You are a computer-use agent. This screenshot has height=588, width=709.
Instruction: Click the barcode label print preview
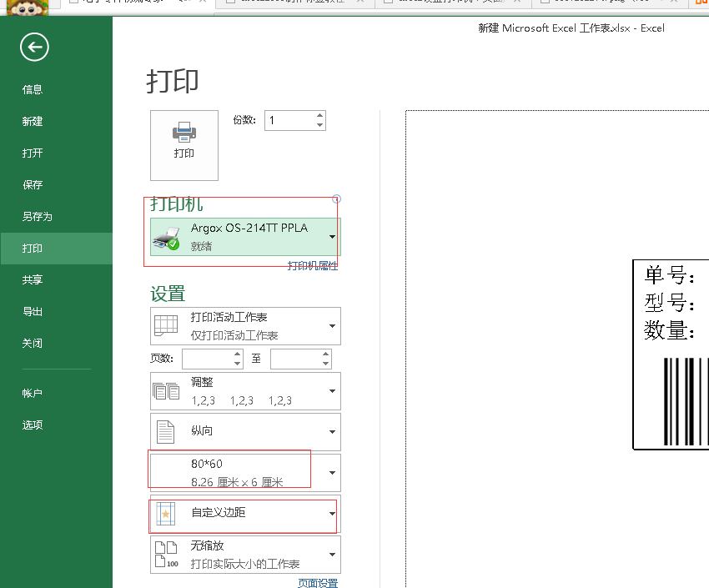click(x=671, y=354)
